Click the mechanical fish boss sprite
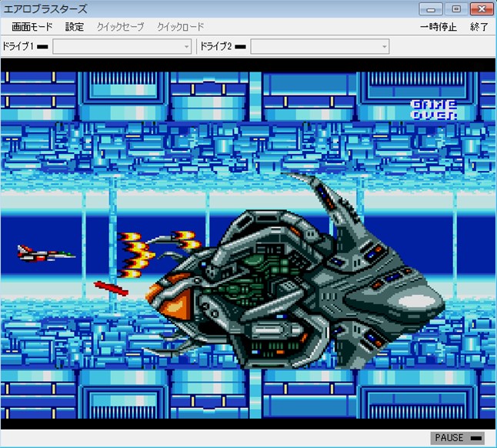Viewport: 497px width, 448px height. click(295, 272)
